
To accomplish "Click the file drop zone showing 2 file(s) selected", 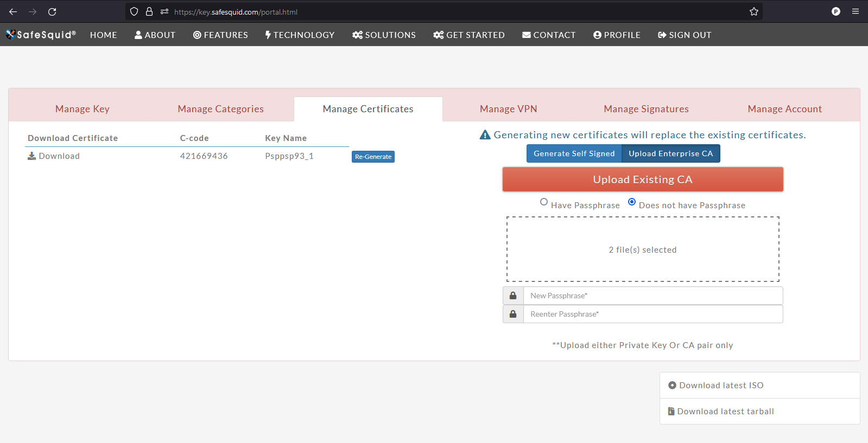I will tap(643, 249).
